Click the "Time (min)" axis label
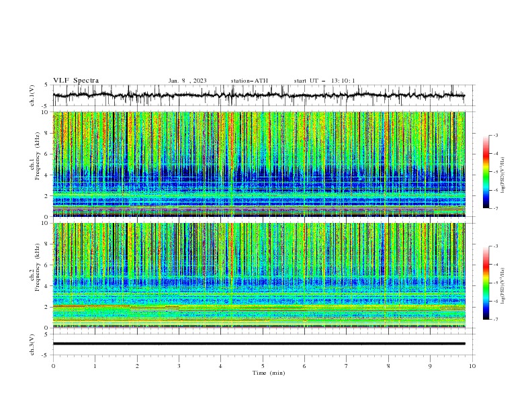 (269, 373)
